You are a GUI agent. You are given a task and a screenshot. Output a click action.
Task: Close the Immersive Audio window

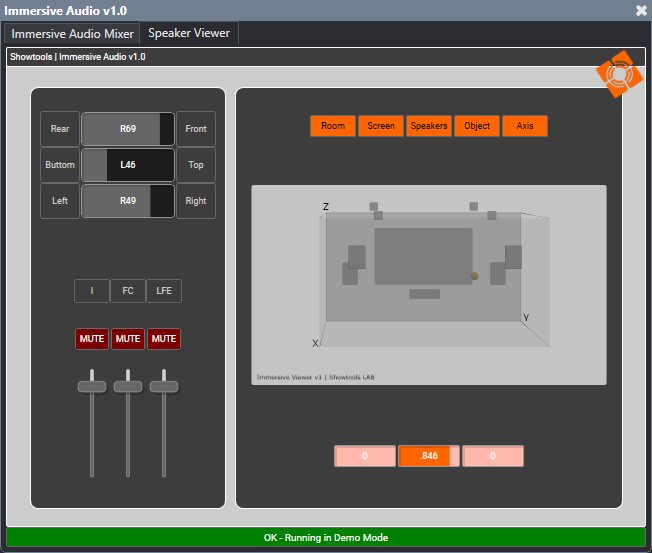(641, 10)
